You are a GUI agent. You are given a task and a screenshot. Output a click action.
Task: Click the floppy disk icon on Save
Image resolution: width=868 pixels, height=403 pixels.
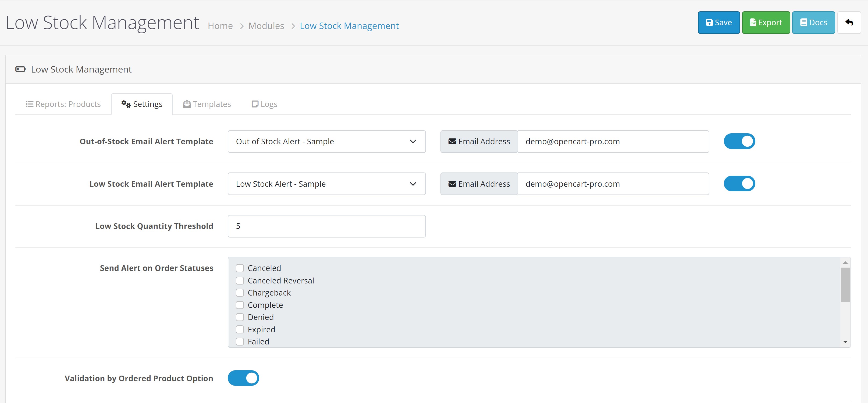709,23
